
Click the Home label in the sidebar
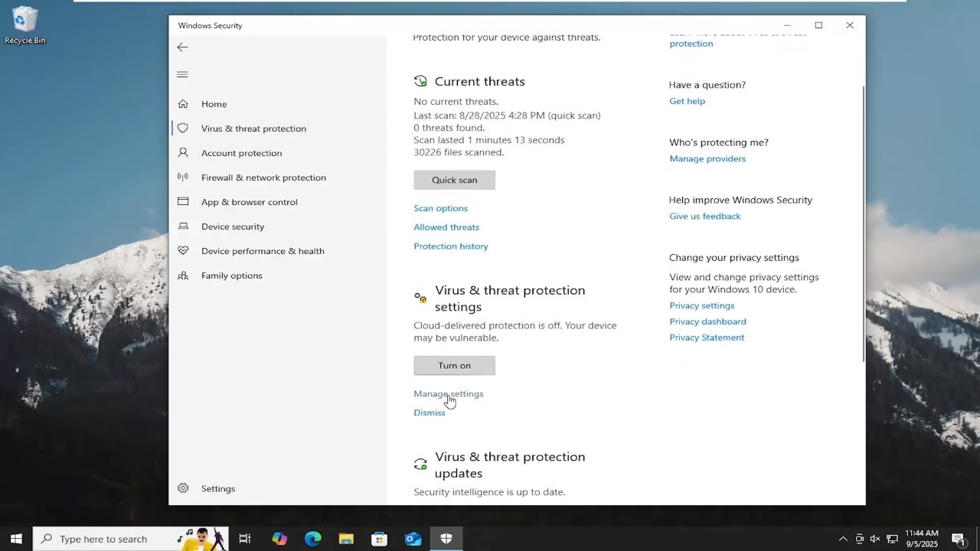point(214,104)
